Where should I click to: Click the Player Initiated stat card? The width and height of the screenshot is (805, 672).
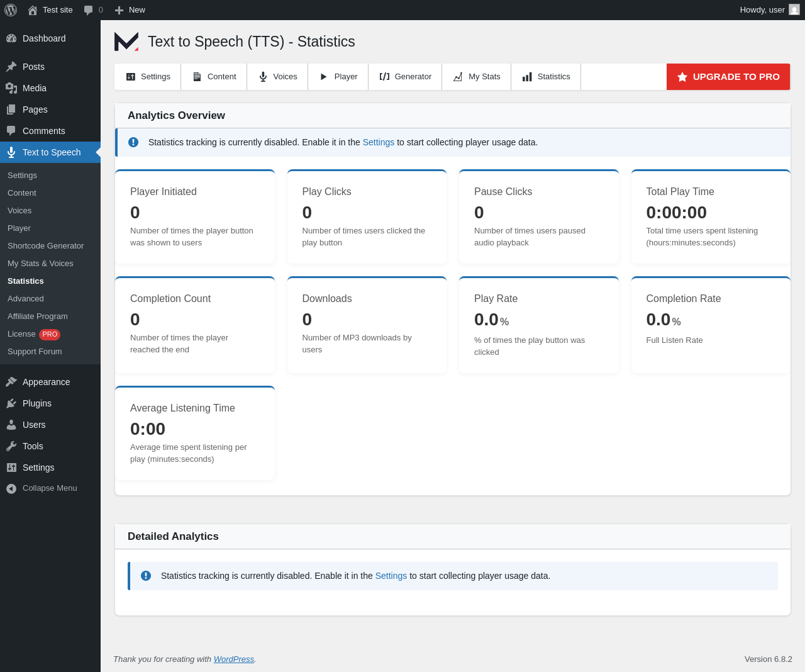coord(195,216)
